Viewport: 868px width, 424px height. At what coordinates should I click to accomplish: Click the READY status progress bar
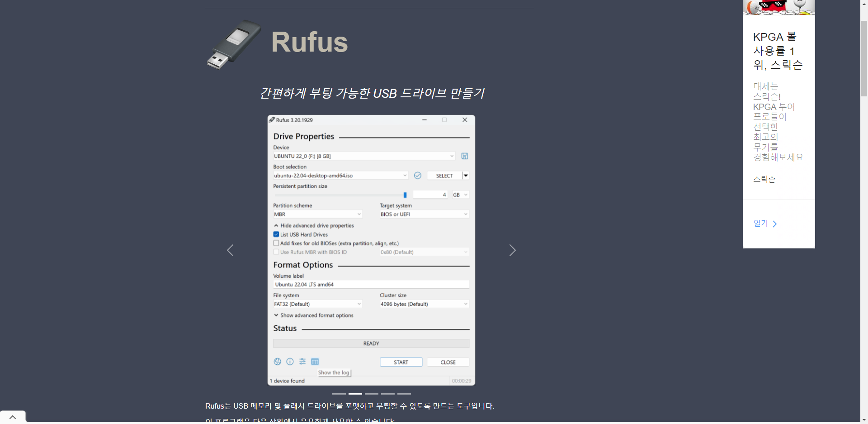[371, 343]
